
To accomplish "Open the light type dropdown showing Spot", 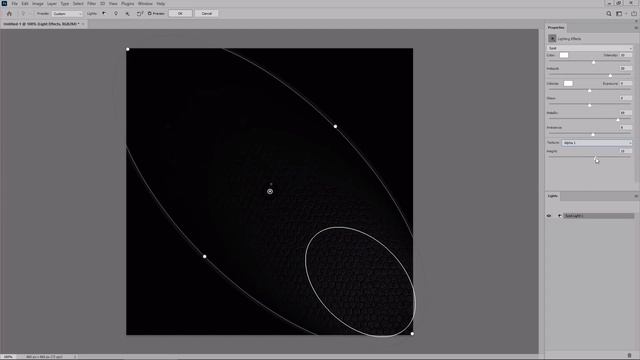I will 590,48.
